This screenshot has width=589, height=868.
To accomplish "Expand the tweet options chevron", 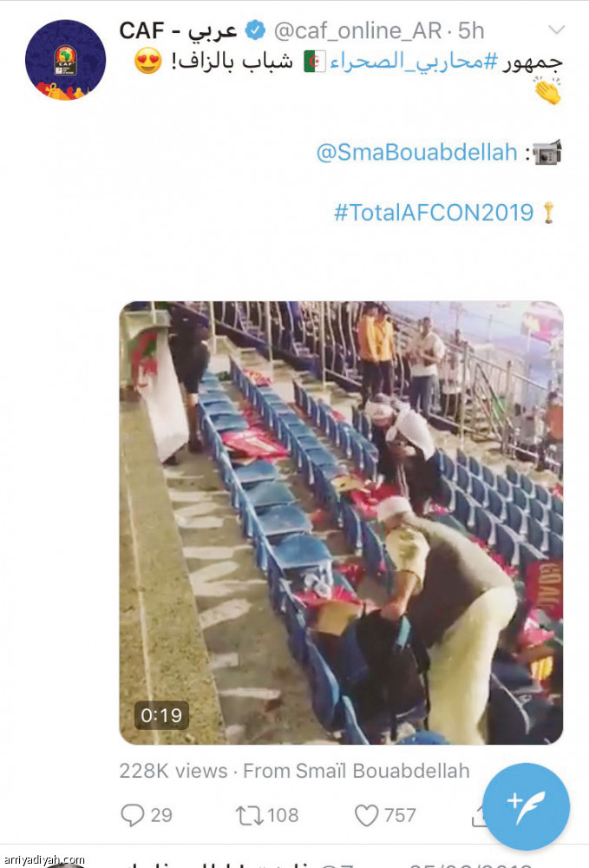I will pyautogui.click(x=556, y=30).
